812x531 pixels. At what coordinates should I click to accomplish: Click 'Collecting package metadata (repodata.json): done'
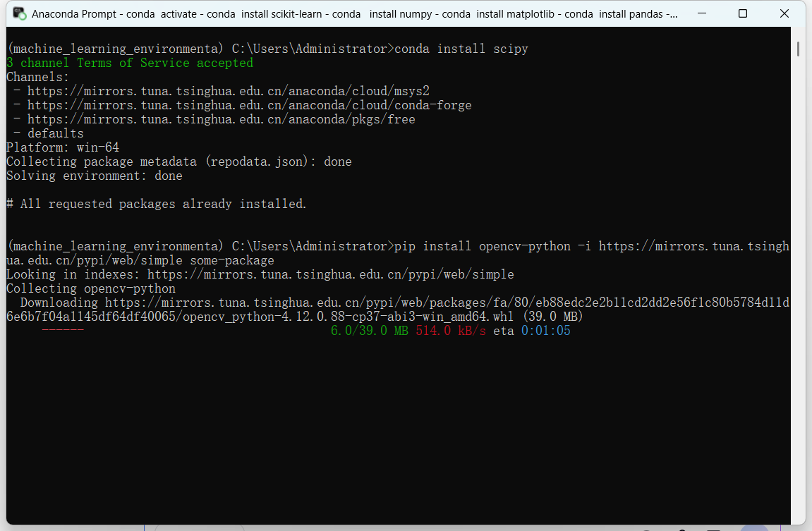[178, 161]
